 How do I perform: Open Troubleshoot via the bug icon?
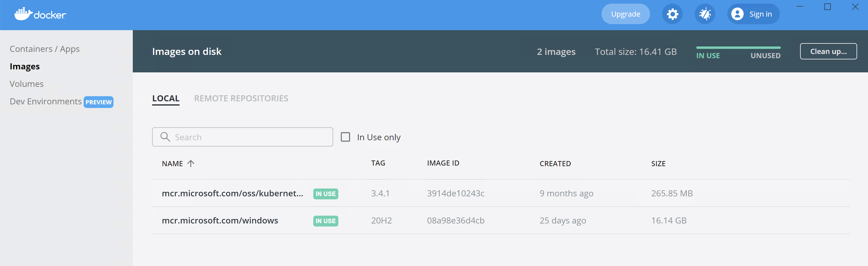(705, 14)
